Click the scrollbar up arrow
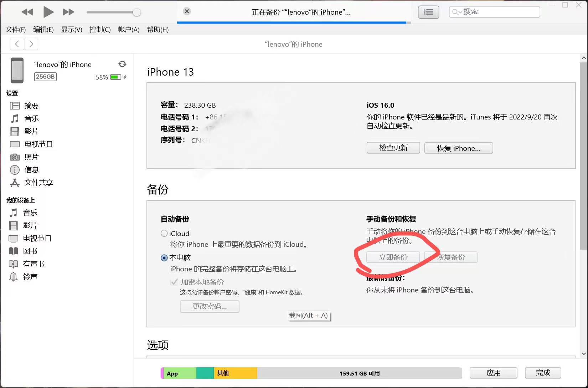The width and height of the screenshot is (588, 388). [583, 58]
